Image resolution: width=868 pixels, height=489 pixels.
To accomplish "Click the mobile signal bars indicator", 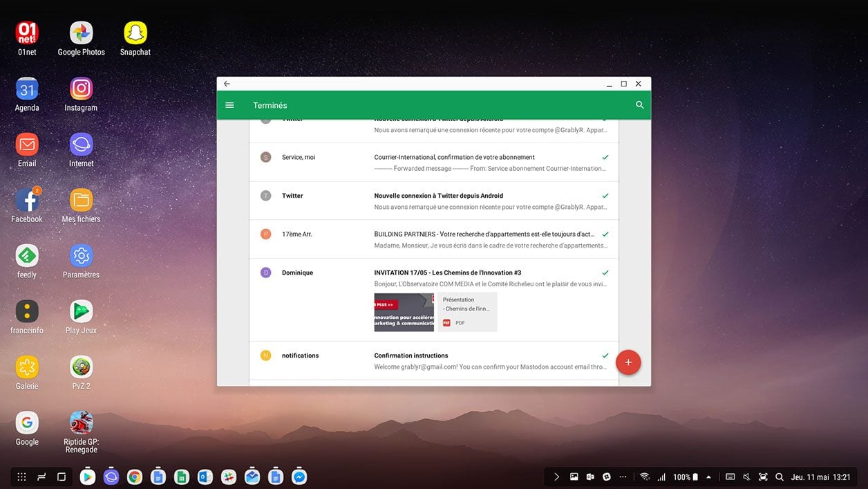I will tap(661, 477).
